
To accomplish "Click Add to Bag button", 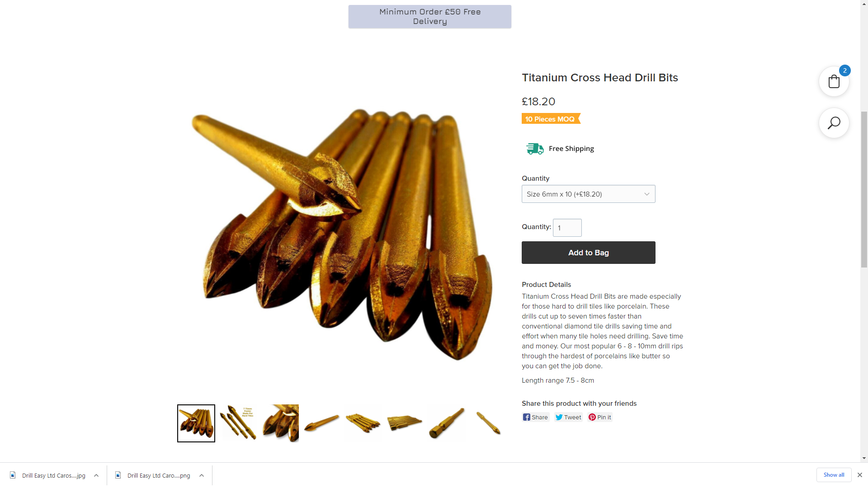I will [x=588, y=253].
